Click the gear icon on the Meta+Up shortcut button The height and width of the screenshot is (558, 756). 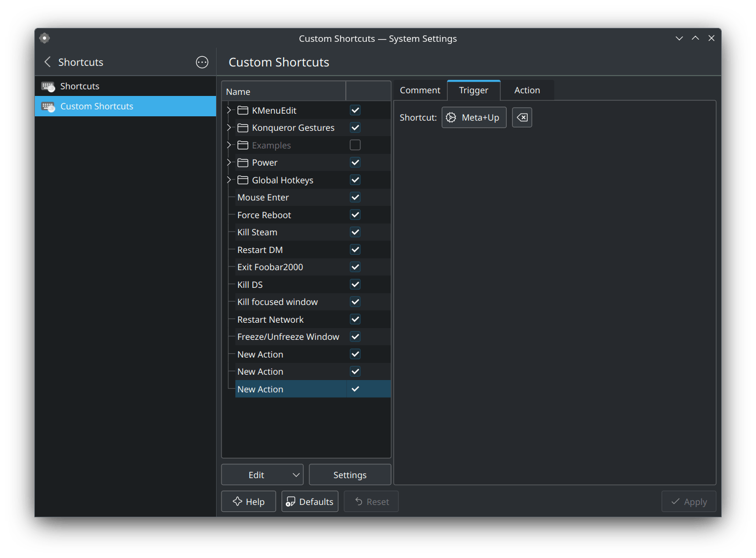click(451, 117)
